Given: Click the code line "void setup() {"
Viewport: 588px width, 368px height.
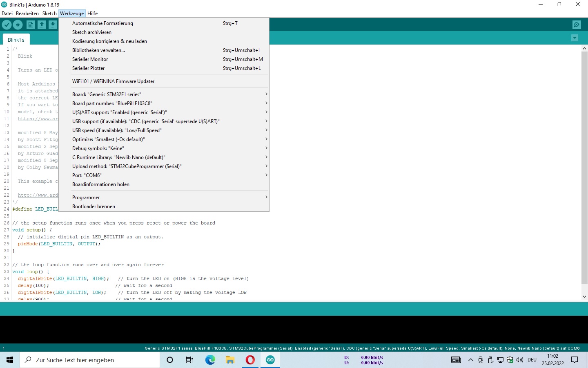Looking at the screenshot, I should pyautogui.click(x=32, y=230).
